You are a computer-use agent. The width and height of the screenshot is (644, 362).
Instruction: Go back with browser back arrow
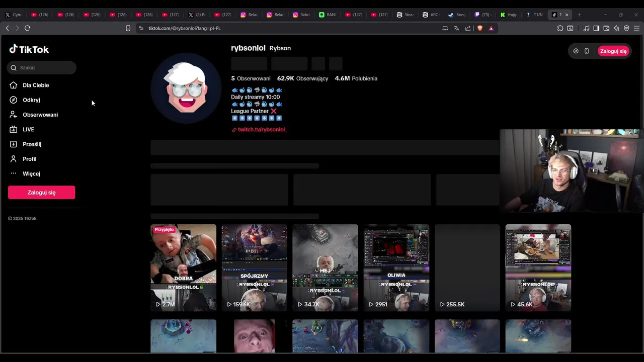7,28
